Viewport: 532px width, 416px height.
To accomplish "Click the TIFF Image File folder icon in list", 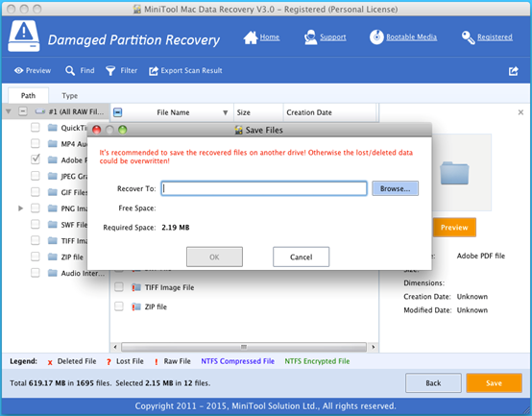I will pos(136,287).
